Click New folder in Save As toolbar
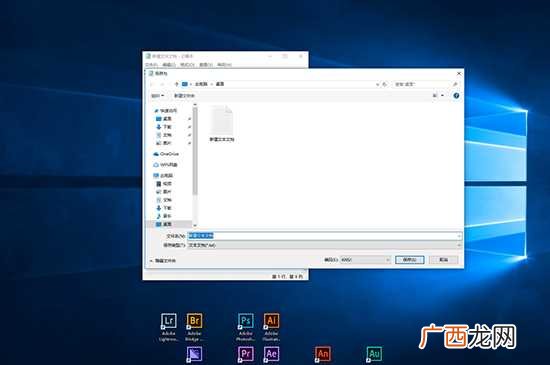Viewport: 550px width, 365px height. [x=184, y=96]
